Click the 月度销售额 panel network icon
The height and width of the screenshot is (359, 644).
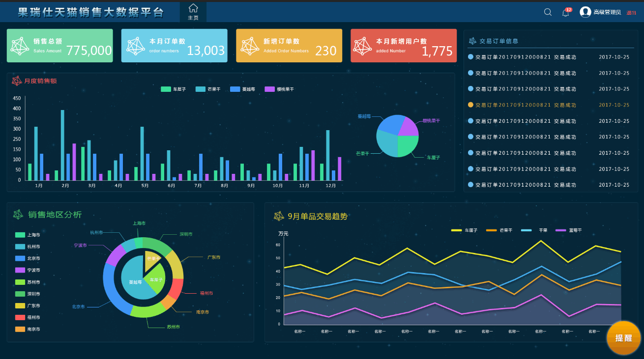click(x=17, y=81)
